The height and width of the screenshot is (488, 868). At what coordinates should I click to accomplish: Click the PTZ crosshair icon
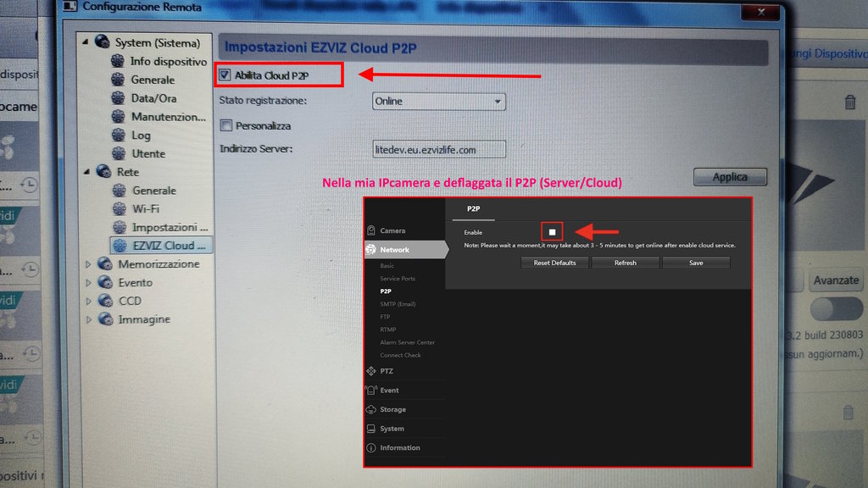tap(371, 371)
